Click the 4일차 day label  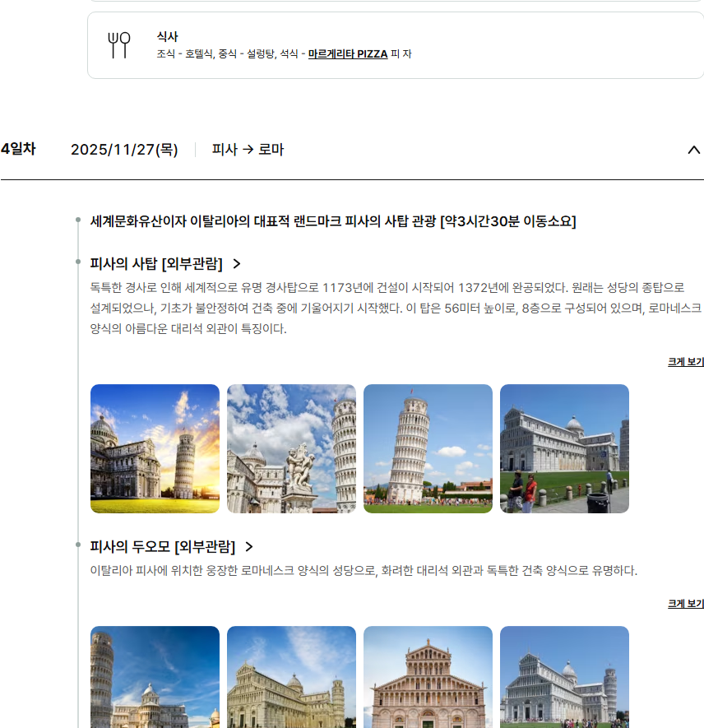18,149
